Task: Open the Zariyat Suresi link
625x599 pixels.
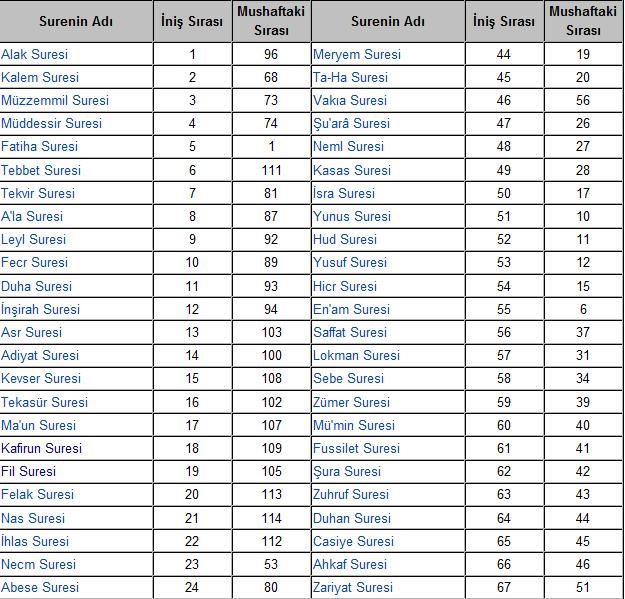Action: tap(353, 587)
